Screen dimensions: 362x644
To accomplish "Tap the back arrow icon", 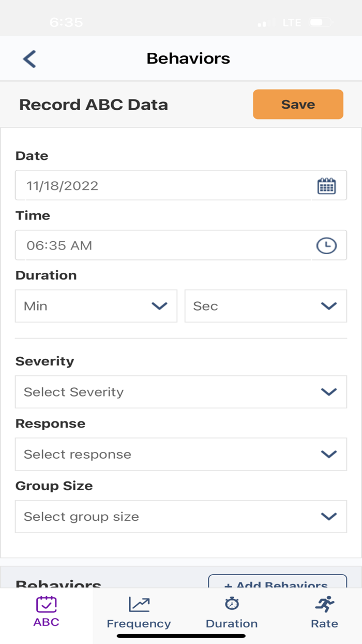I will coord(29,59).
